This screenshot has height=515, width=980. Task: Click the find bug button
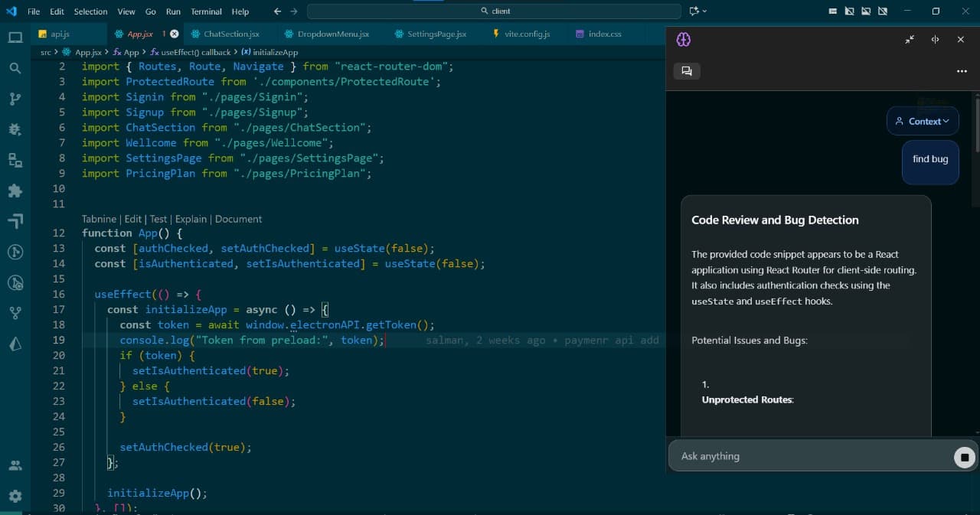(929, 159)
